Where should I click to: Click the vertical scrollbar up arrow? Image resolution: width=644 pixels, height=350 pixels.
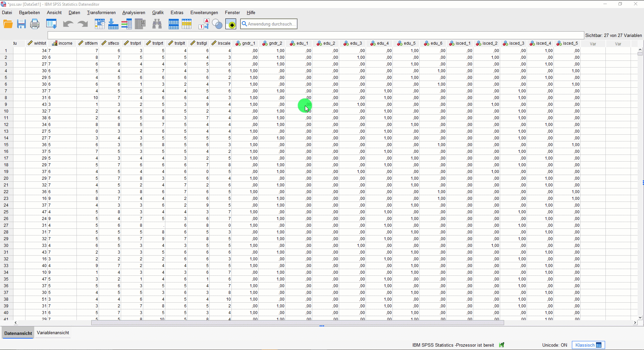640,50
